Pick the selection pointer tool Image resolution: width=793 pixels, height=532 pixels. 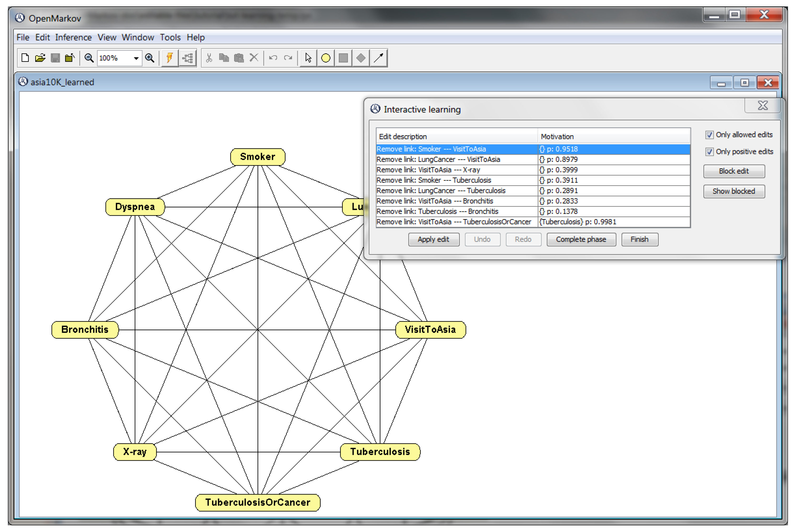click(308, 58)
